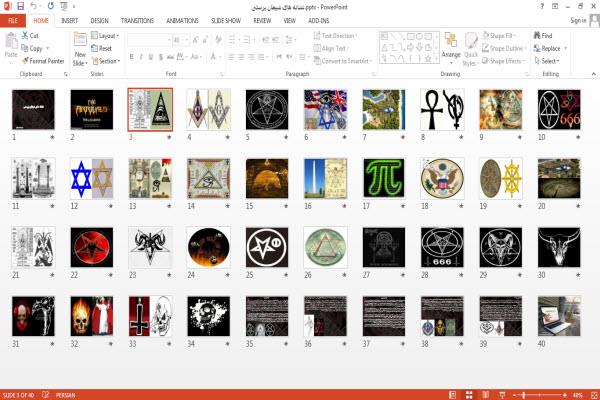Open the Help question mark icon

(x=542, y=7)
